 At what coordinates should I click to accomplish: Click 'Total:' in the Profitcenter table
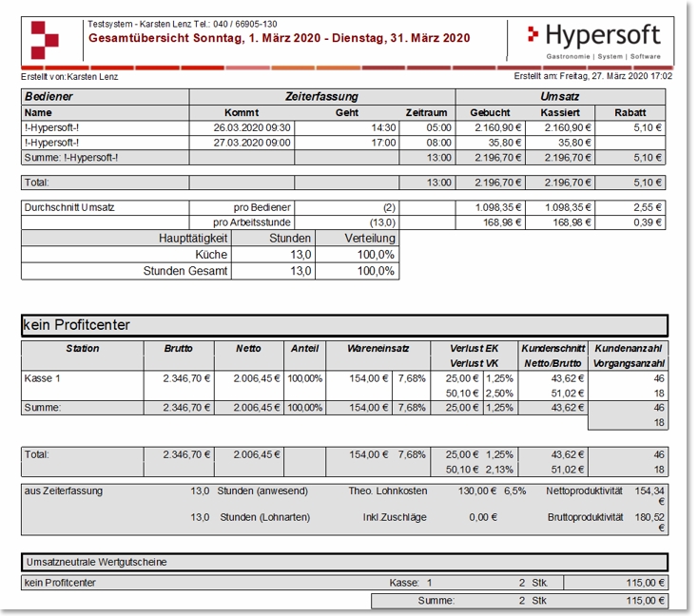(36, 455)
